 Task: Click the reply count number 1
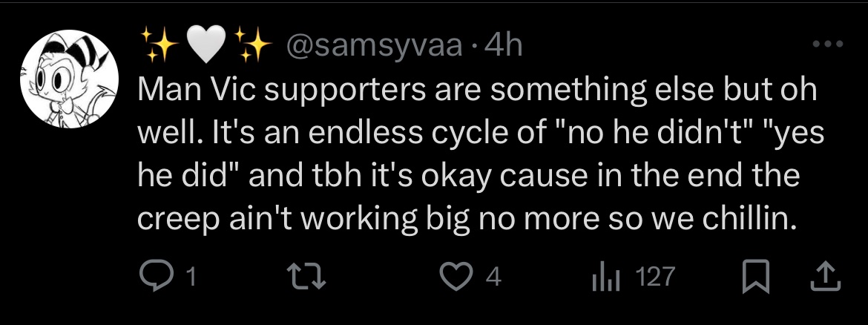coord(191,278)
